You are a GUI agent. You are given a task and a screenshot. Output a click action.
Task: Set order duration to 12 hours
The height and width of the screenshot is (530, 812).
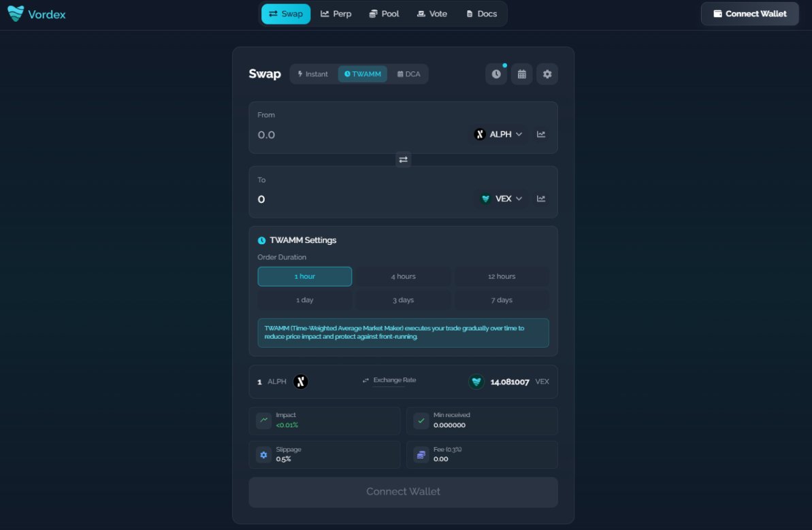[501, 276]
